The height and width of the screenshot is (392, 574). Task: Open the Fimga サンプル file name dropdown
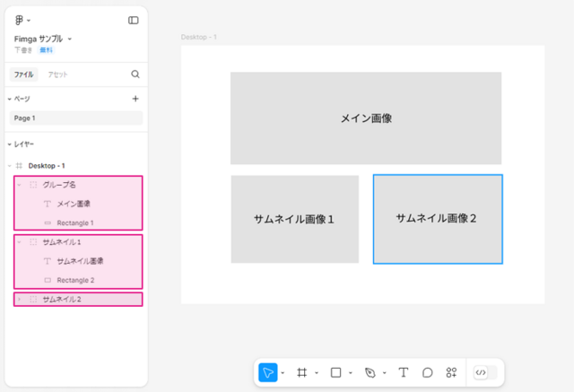pyautogui.click(x=70, y=39)
